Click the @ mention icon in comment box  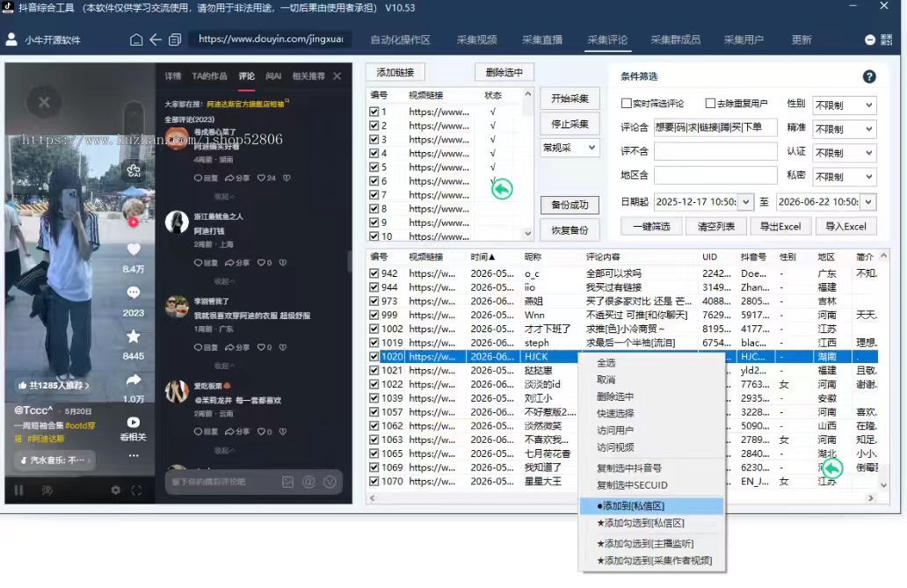pos(308,482)
